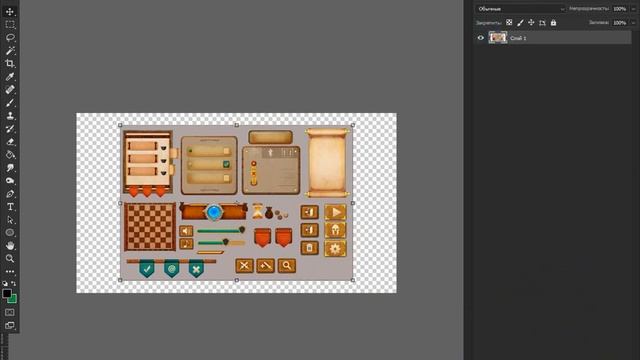Lock layer position
Image resolution: width=640 pixels, height=360 pixels.
tap(531, 23)
